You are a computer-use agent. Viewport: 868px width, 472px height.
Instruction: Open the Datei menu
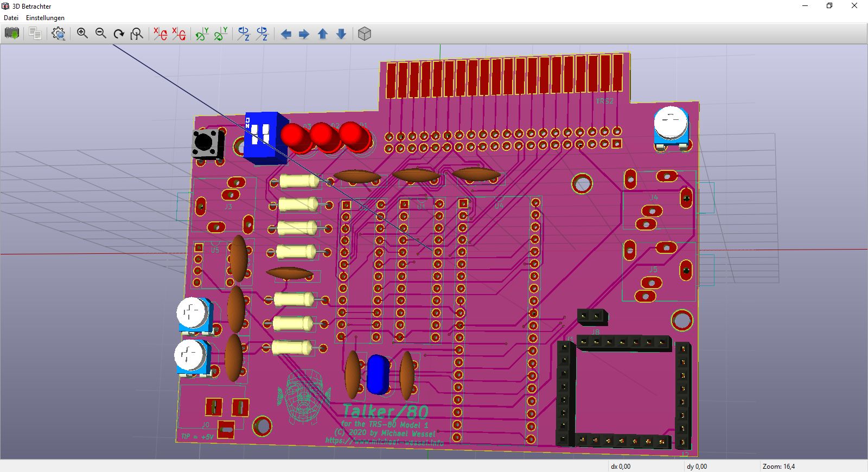[x=11, y=18]
